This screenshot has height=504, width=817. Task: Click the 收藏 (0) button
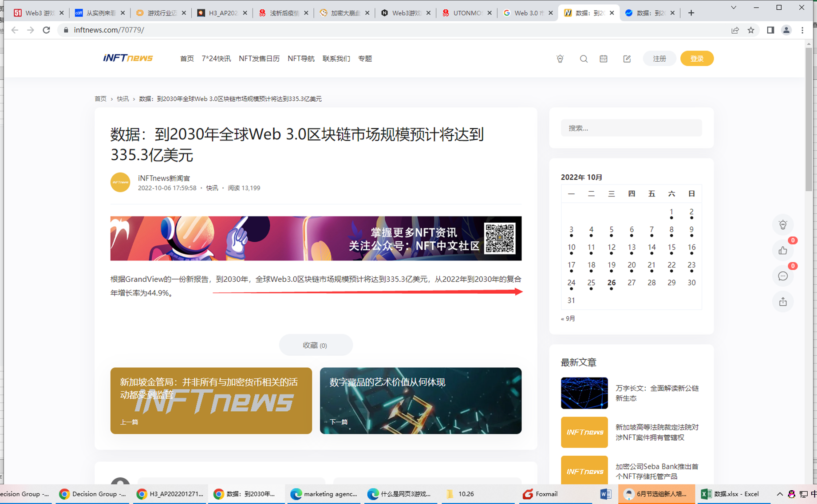[315, 345]
